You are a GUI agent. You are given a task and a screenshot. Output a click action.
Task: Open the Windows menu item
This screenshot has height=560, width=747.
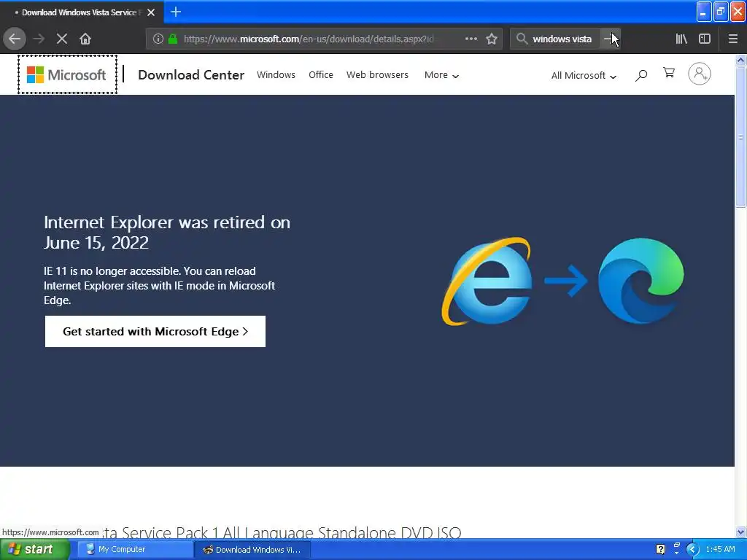coord(276,75)
